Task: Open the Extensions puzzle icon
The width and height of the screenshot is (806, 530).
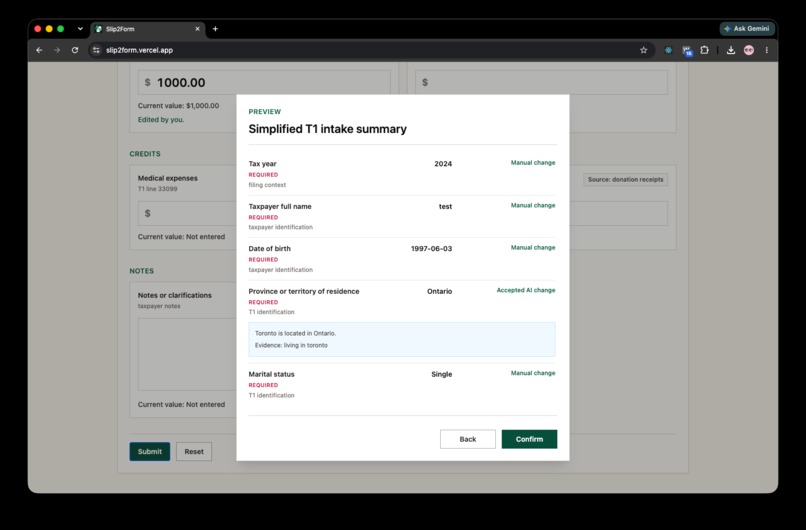Action: coord(705,50)
